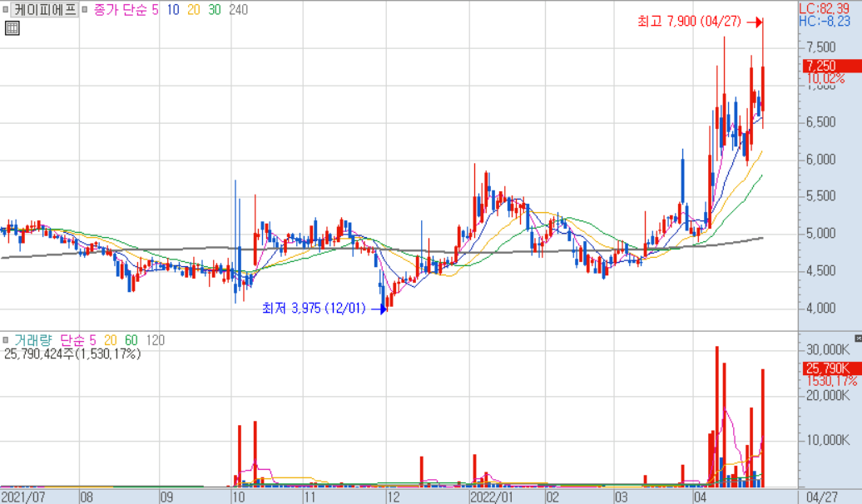Click the 4,500 price axis label
Image resolution: width=862 pixels, height=504 pixels.
[820, 271]
